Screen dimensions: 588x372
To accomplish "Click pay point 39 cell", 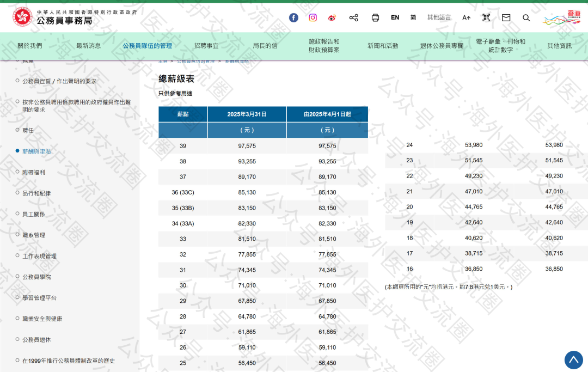I will (182, 146).
